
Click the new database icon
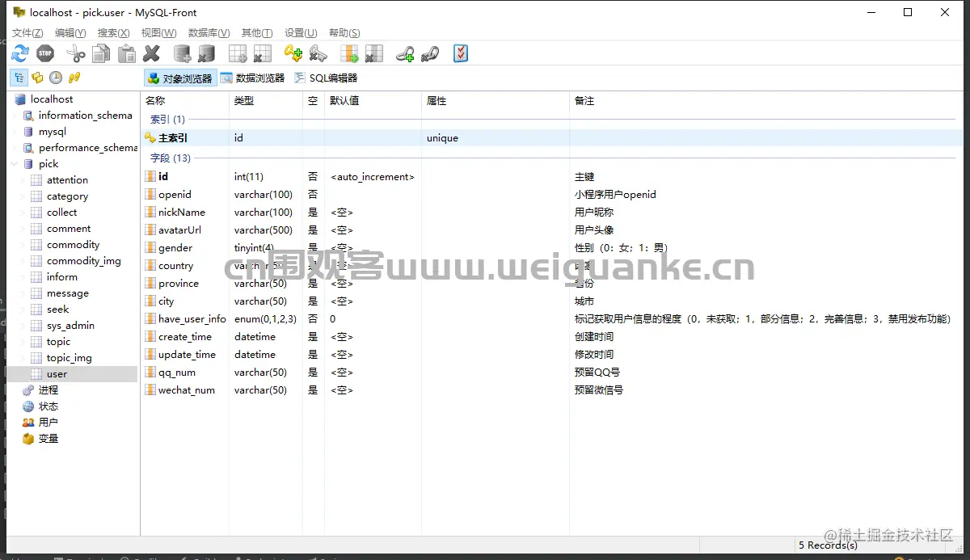pyautogui.click(x=183, y=54)
